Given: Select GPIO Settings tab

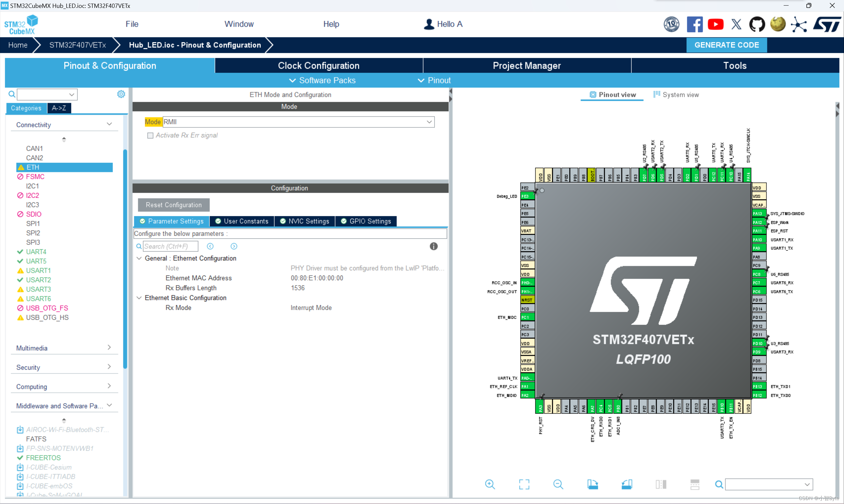Looking at the screenshot, I should (x=367, y=221).
